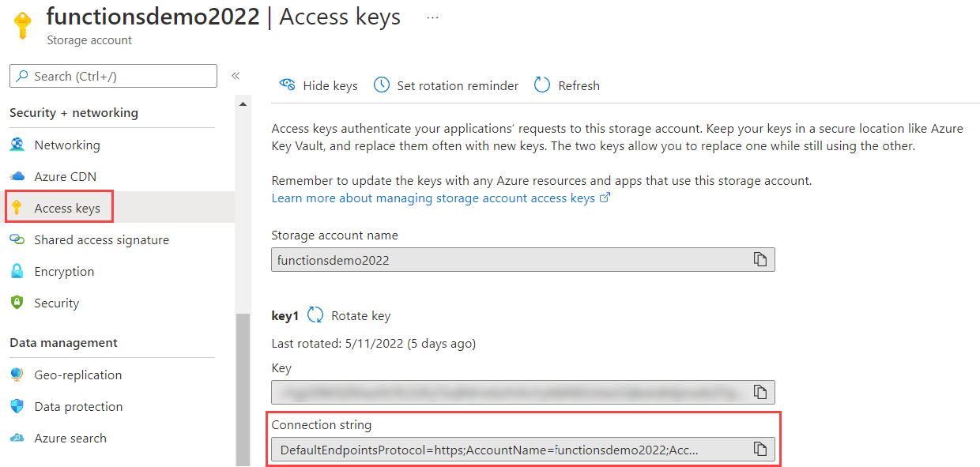Rotate key1 using the circular arrows icon
The image size is (980, 467).
pos(315,315)
